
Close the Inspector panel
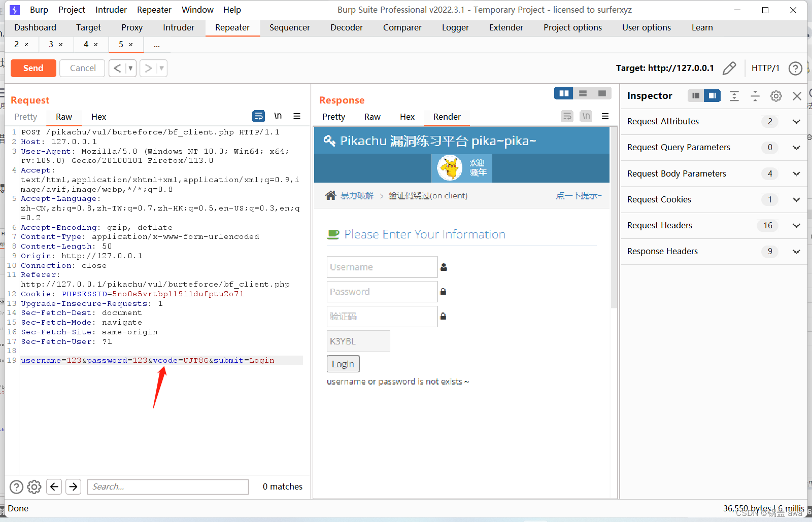point(797,96)
